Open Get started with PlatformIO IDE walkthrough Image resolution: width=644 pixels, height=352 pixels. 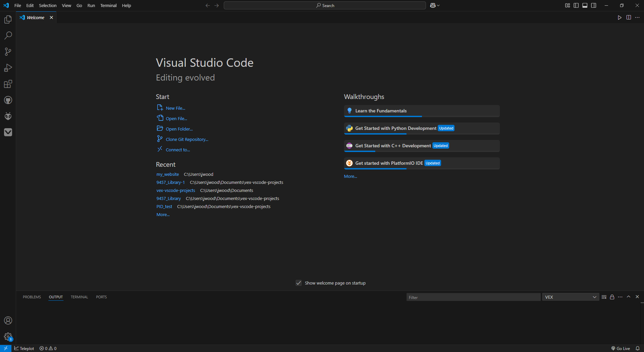[x=422, y=163]
